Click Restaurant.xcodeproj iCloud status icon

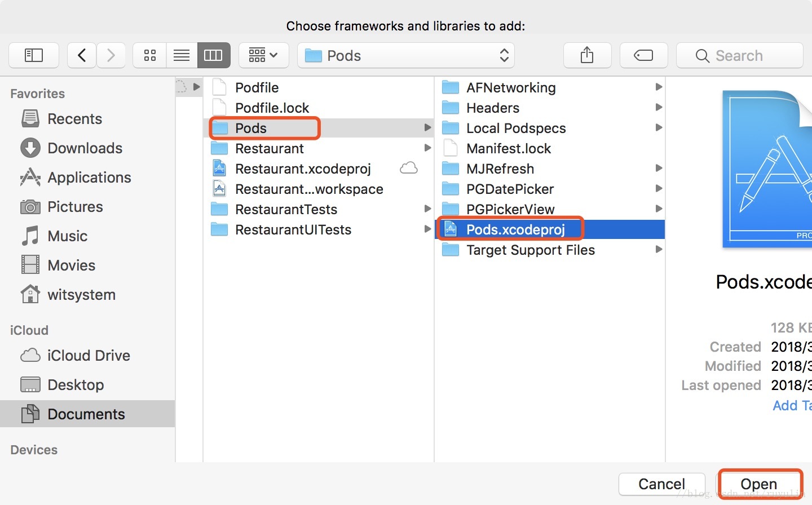pyautogui.click(x=409, y=168)
